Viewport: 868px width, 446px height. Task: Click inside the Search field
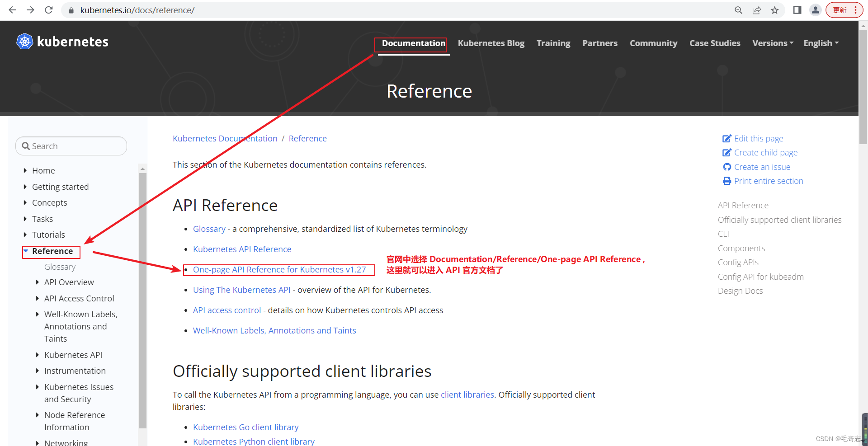coord(71,146)
